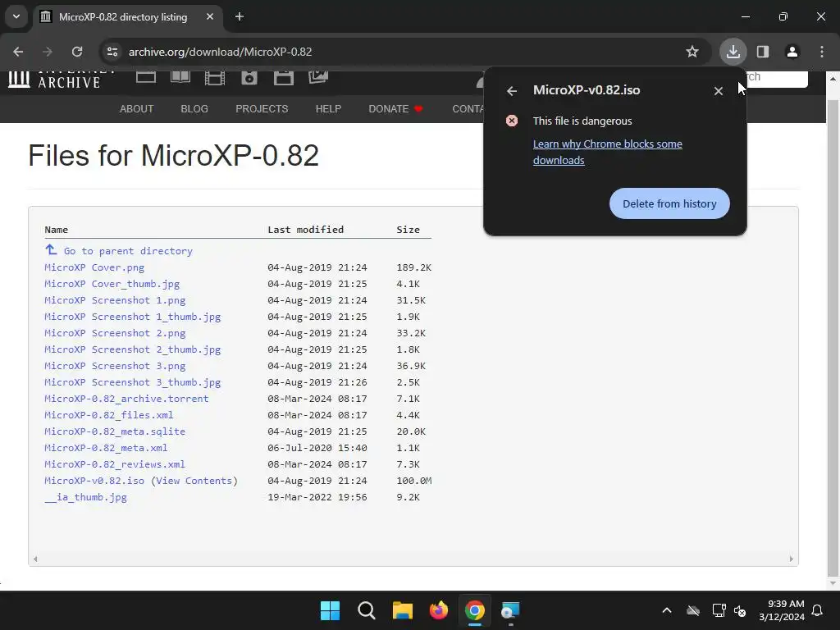Viewport: 840px width, 630px height.
Task: Reload the current page
Action: (77, 52)
